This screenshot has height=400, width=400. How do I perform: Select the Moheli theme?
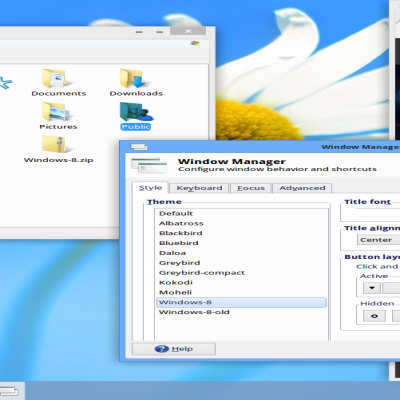(241, 292)
